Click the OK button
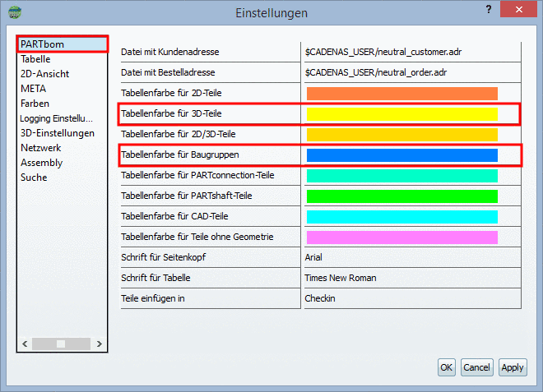Image resolution: width=543 pixels, height=392 pixels. pos(447,367)
